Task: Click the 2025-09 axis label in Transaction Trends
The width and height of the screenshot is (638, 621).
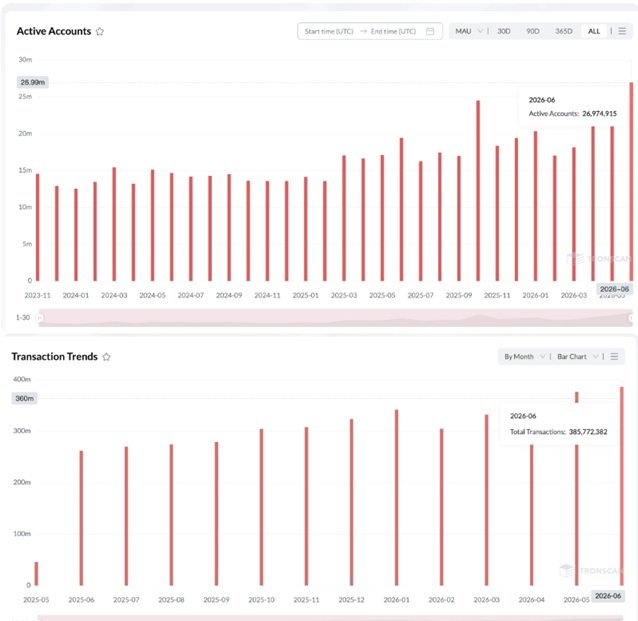Action: 216,600
